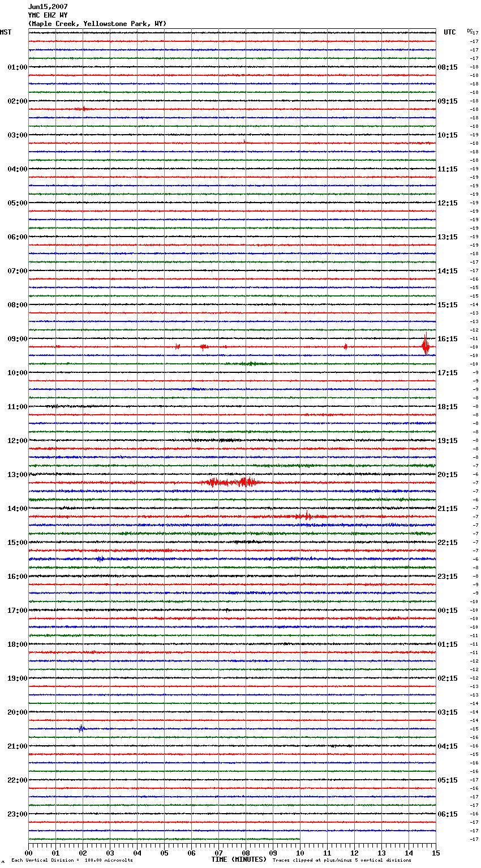Click the 06:15 UTC time label
This screenshot has width=481, height=868.
pyautogui.click(x=448, y=814)
